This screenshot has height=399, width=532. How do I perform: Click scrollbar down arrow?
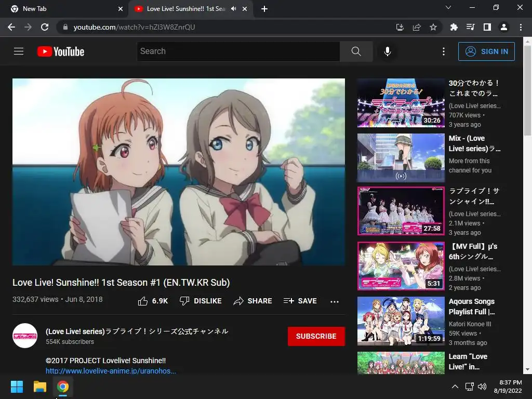(x=528, y=369)
